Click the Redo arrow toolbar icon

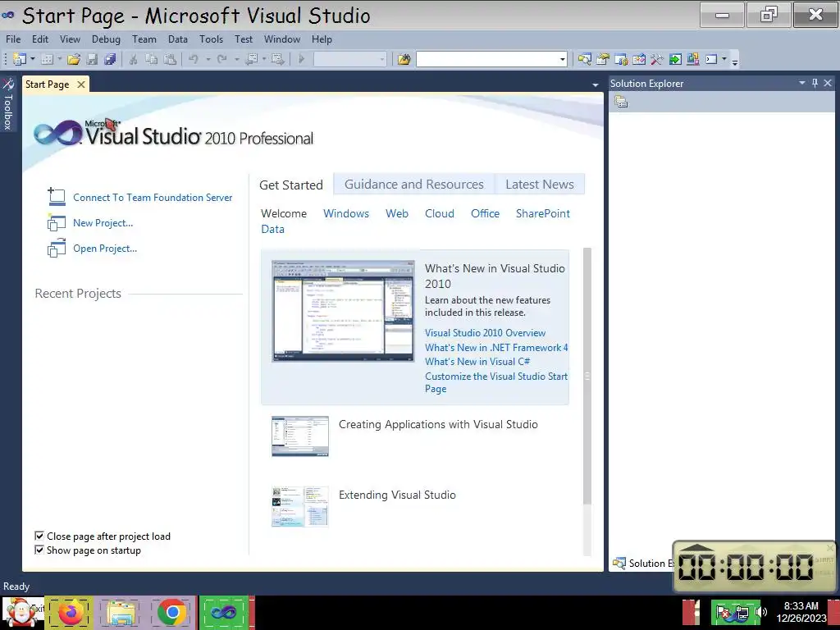tap(221, 59)
